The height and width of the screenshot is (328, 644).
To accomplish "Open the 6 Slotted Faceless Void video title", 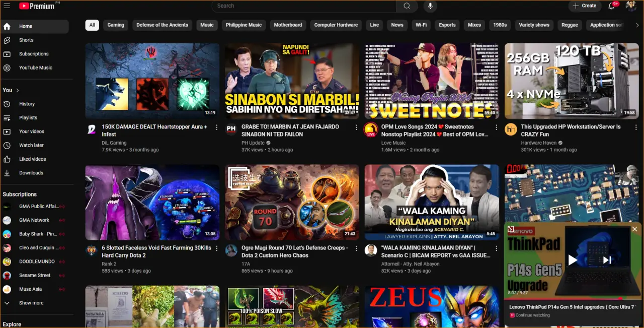I will pos(156,251).
